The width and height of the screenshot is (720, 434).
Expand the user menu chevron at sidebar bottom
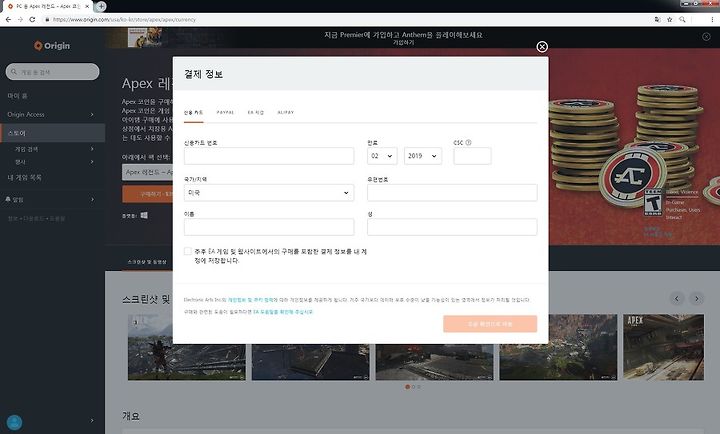(92, 421)
